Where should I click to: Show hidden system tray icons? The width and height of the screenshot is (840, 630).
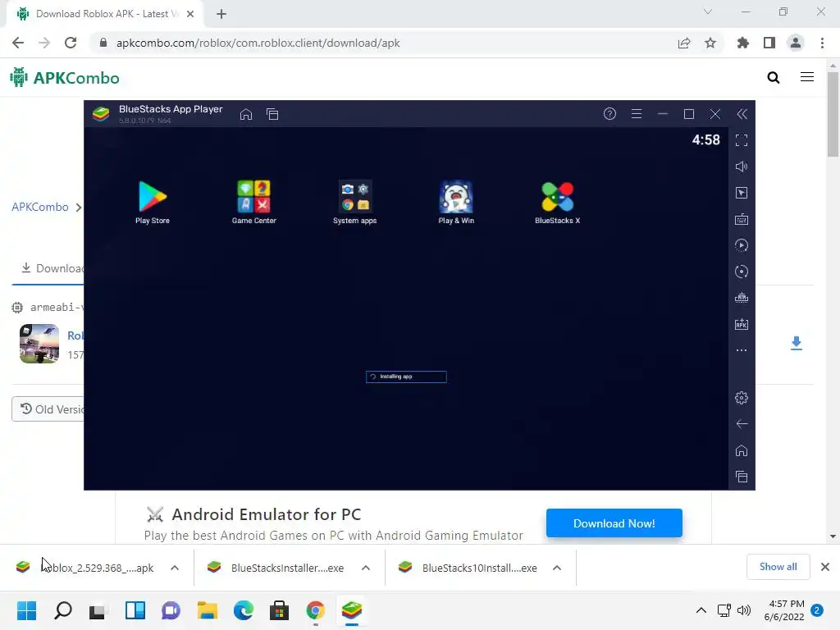click(701, 610)
